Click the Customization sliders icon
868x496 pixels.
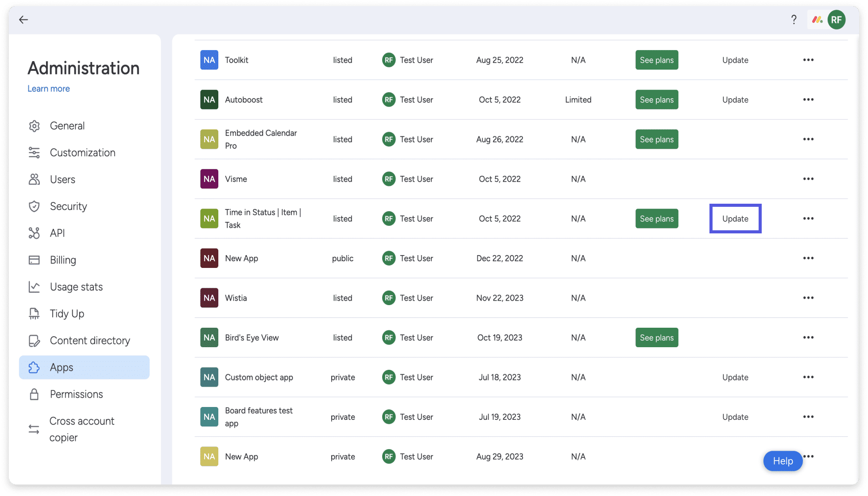(x=35, y=153)
